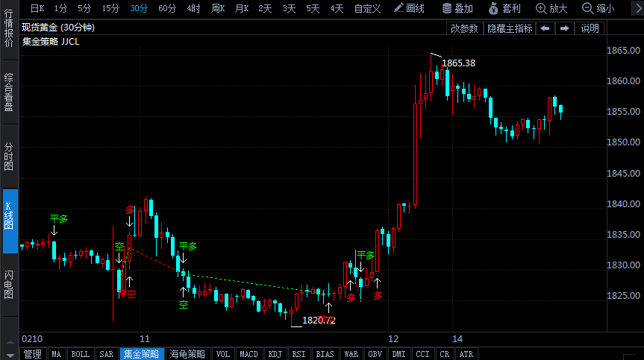Select the 5天 multi-day view
Image resolution: width=644 pixels, height=360 pixels.
(313, 8)
